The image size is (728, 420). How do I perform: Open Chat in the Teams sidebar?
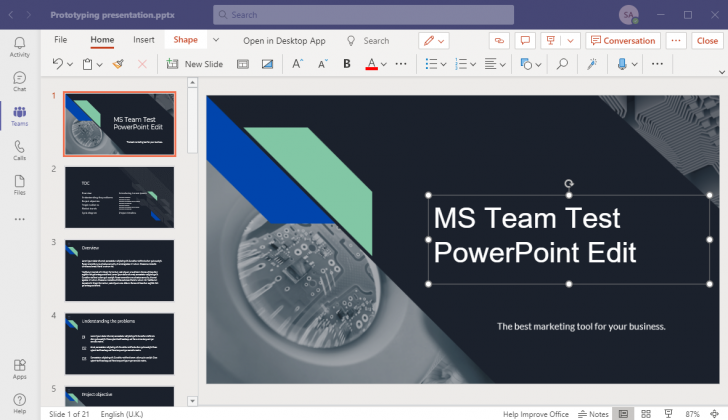20,81
